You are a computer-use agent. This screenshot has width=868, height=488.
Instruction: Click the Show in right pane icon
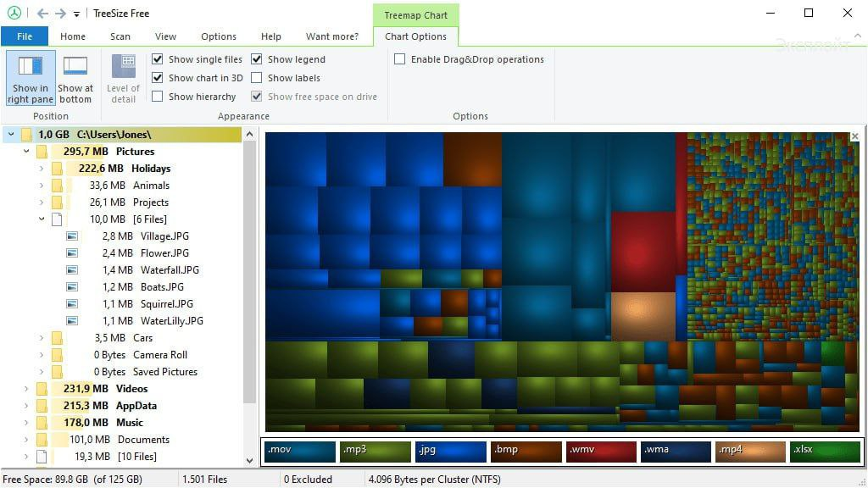[31, 66]
